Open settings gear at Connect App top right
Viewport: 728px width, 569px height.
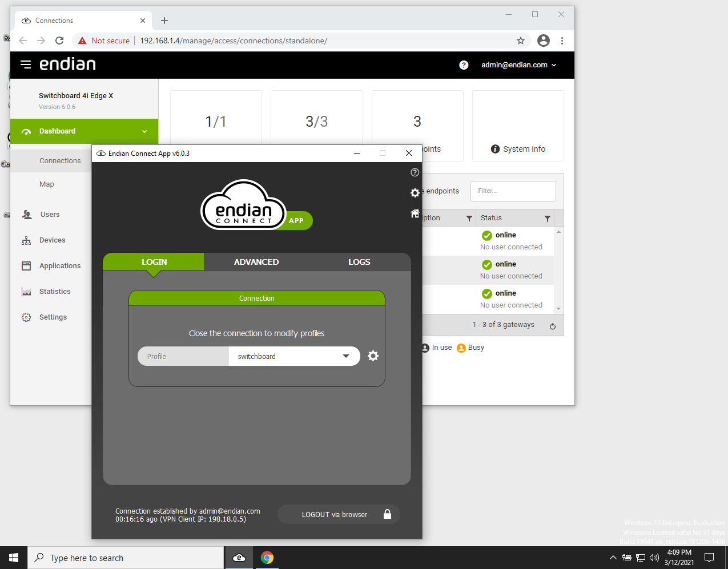tap(415, 193)
